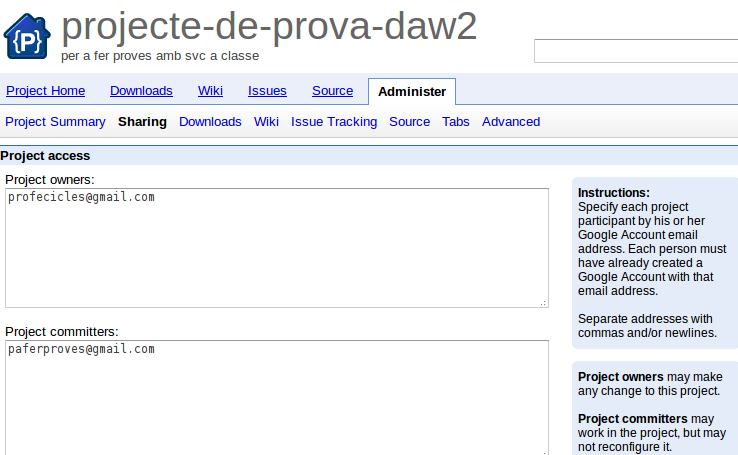Click inside the Project owners text area

pyautogui.click(x=276, y=248)
